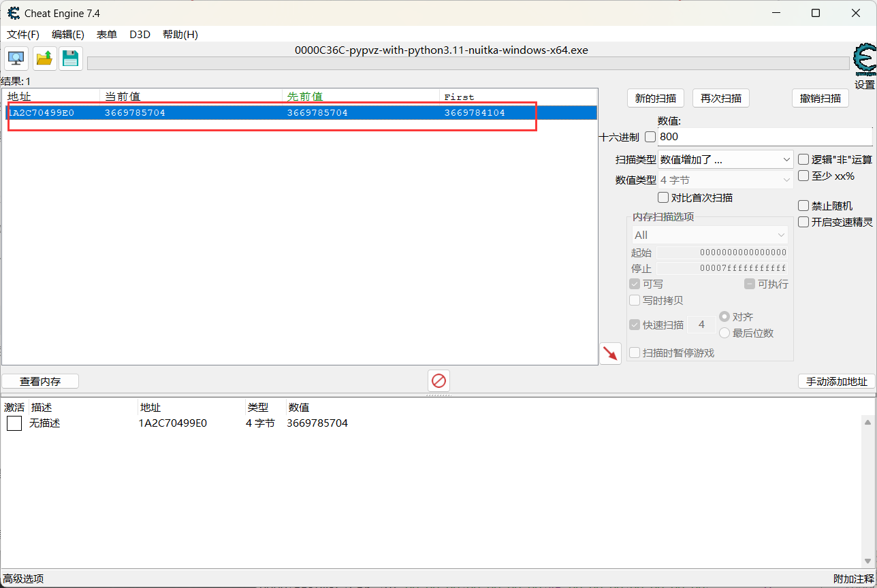Image resolution: width=877 pixels, height=588 pixels.
Task: Click the save floppy disk icon
Action: point(70,59)
